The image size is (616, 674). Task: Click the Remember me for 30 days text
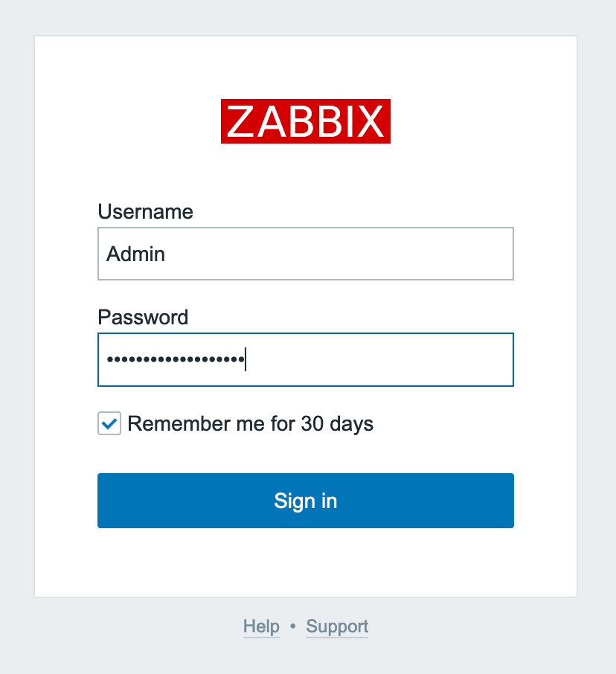(x=249, y=423)
